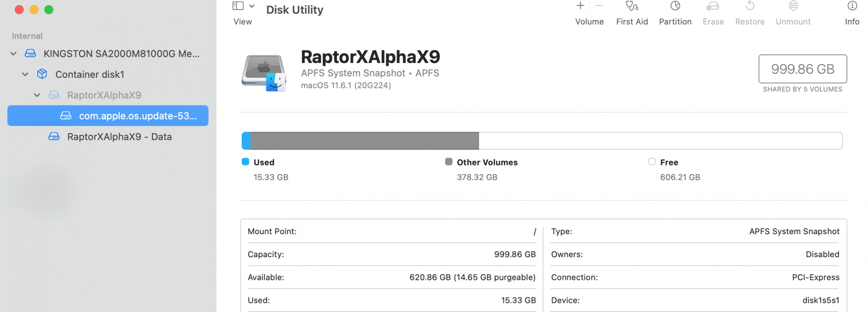Click the Info toolbar label
The image size is (868, 312).
point(852,22)
